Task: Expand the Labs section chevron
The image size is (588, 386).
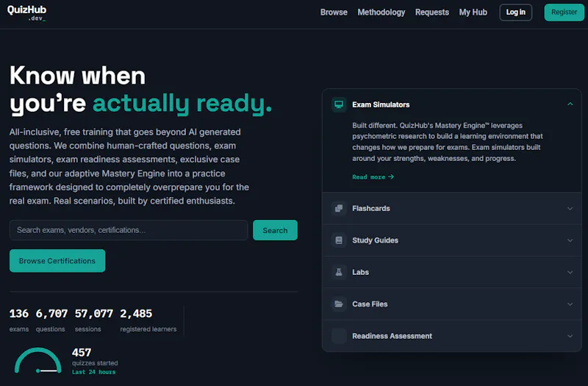Action: coord(570,272)
